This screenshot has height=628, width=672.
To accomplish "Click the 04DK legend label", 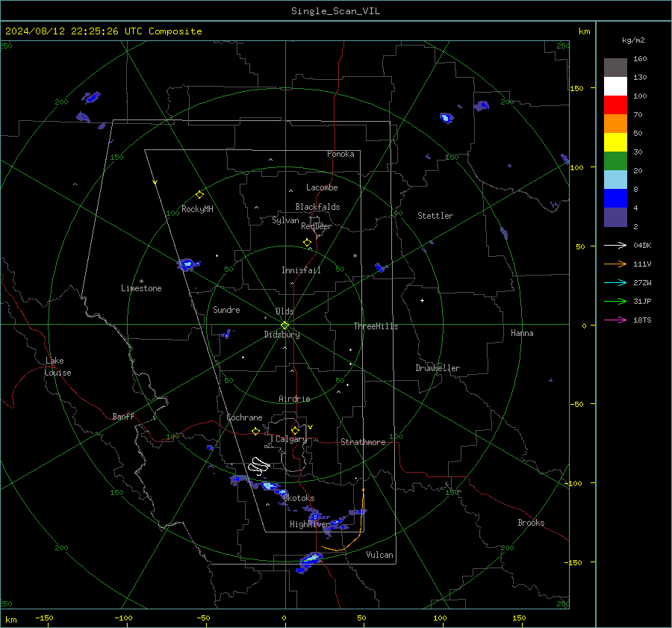I will click(x=642, y=246).
